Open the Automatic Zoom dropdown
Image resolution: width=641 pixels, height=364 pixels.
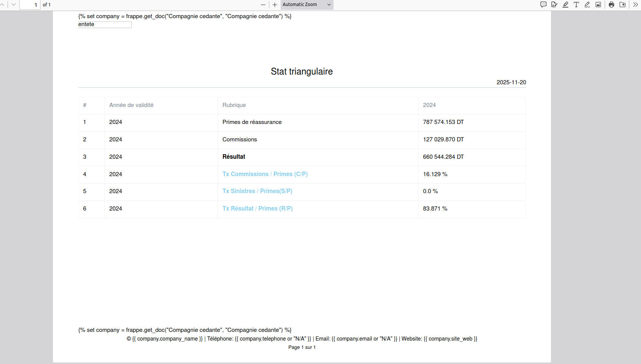pos(307,5)
